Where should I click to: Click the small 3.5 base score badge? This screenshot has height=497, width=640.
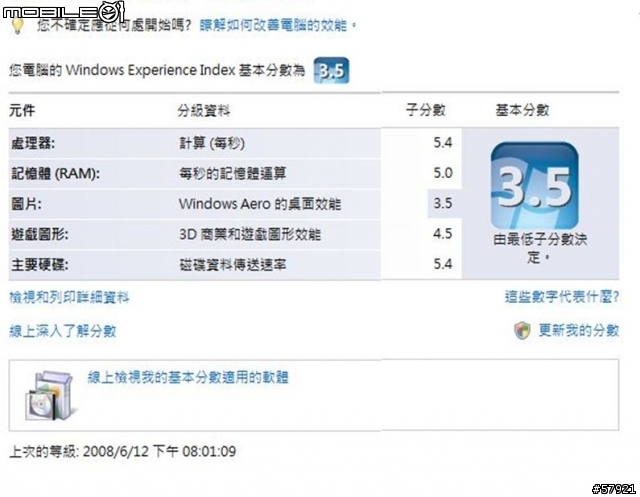click(x=331, y=71)
